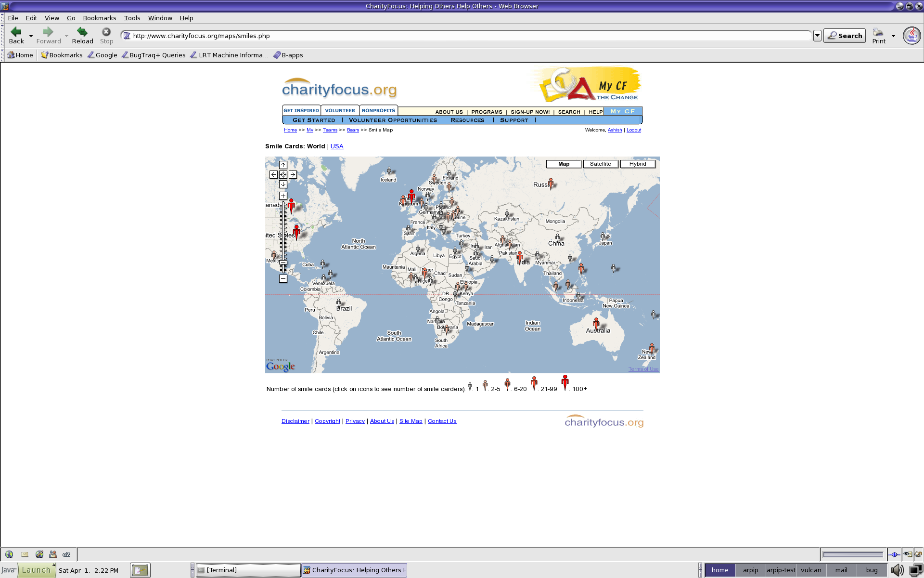Pan the map right
The height and width of the screenshot is (578, 924).
tap(293, 174)
